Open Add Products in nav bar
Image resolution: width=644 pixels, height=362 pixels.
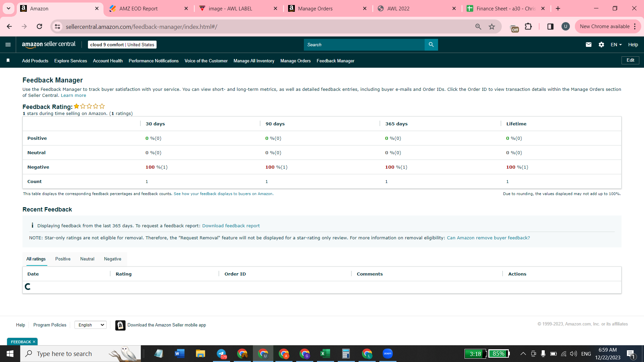[35, 61]
